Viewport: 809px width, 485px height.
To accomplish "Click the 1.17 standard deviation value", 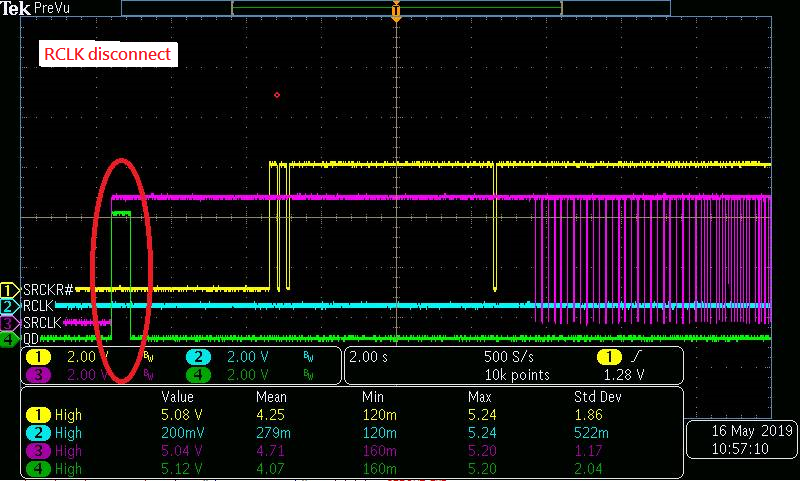I will (588, 451).
